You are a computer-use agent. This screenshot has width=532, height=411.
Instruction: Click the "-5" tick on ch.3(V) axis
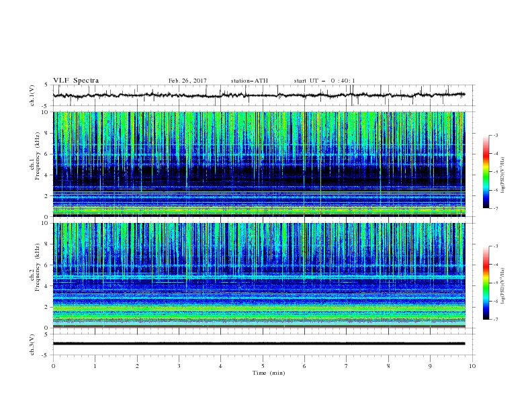pos(46,355)
